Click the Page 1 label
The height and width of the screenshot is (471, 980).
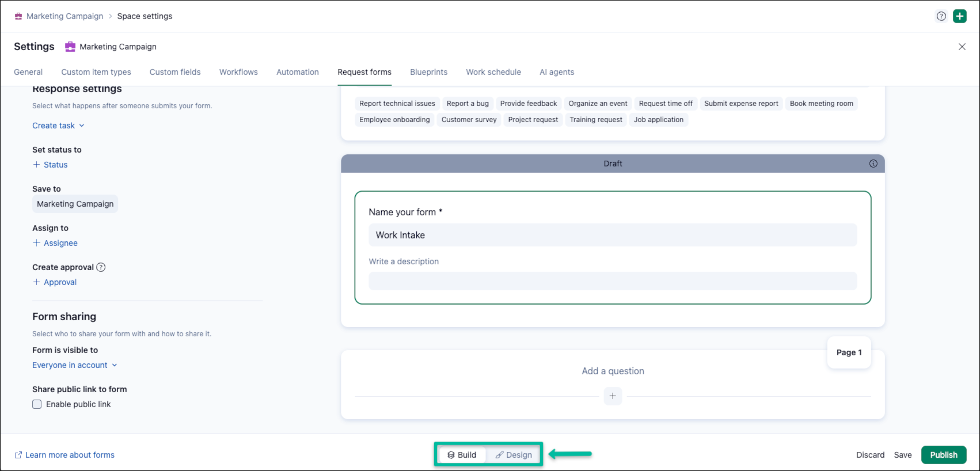coord(849,352)
